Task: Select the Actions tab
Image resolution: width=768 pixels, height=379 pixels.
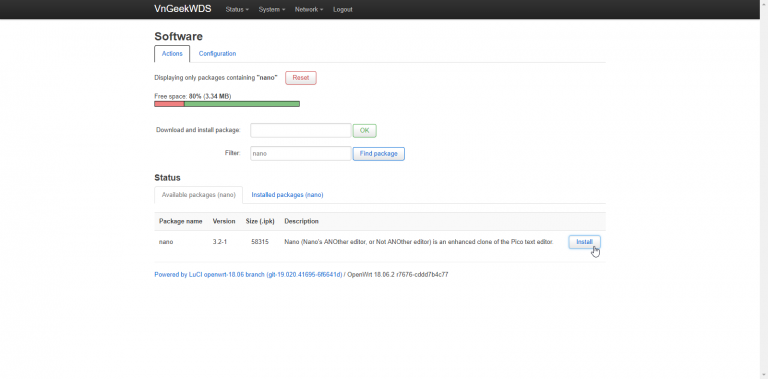Action: point(172,54)
